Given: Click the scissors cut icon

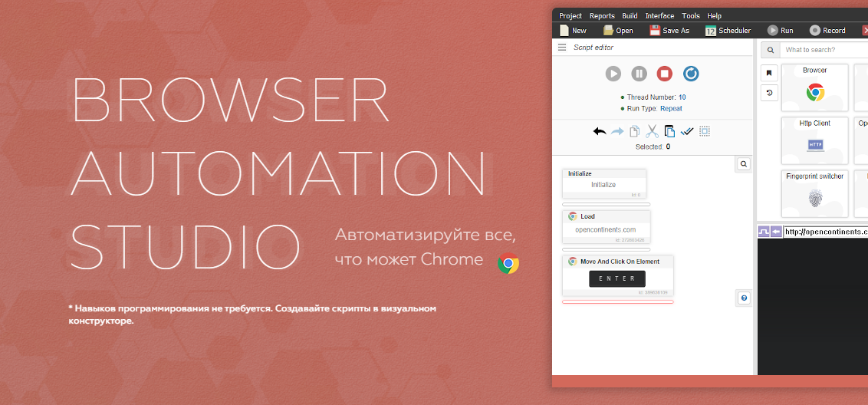Looking at the screenshot, I should click(652, 131).
